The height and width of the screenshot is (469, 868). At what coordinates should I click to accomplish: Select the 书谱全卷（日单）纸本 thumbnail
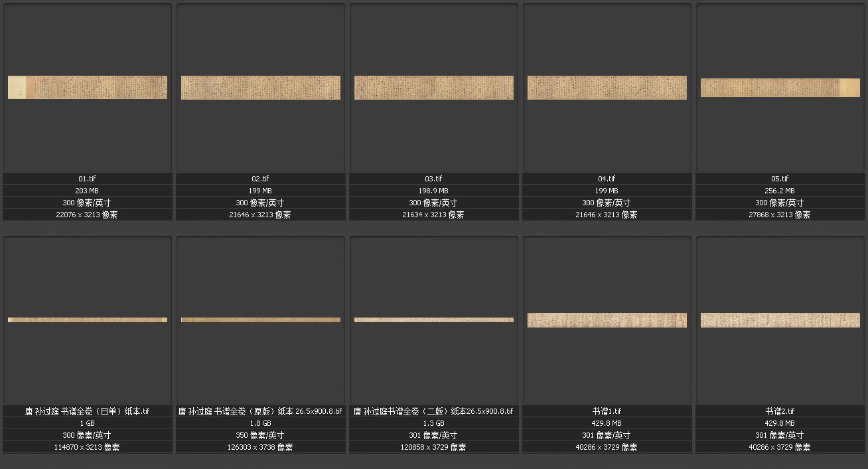pos(88,320)
